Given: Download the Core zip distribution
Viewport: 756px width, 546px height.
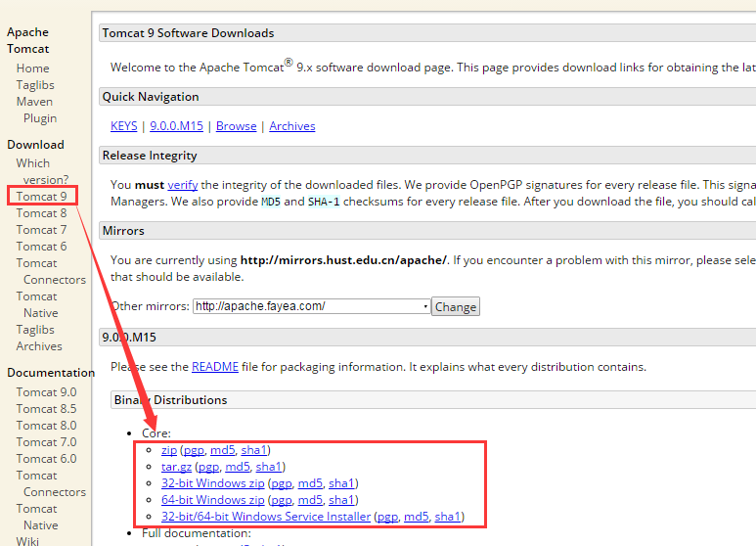Looking at the screenshot, I should (168, 450).
